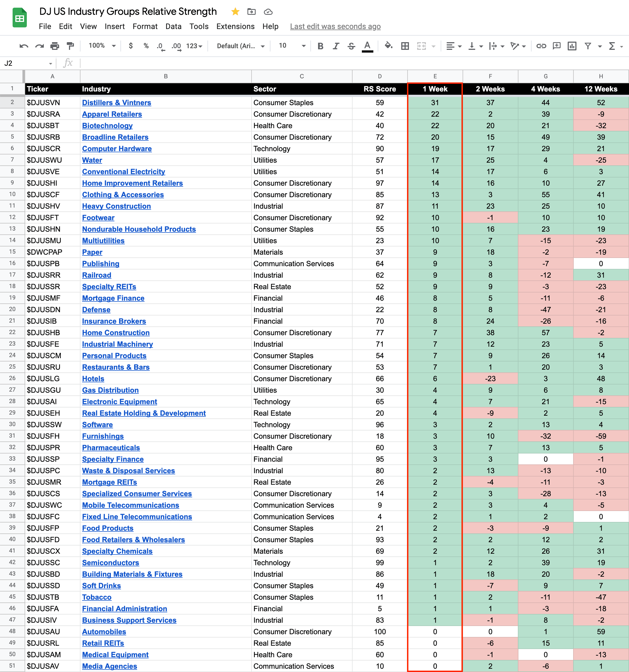
Task: Click the Undo icon
Action: pyautogui.click(x=24, y=46)
